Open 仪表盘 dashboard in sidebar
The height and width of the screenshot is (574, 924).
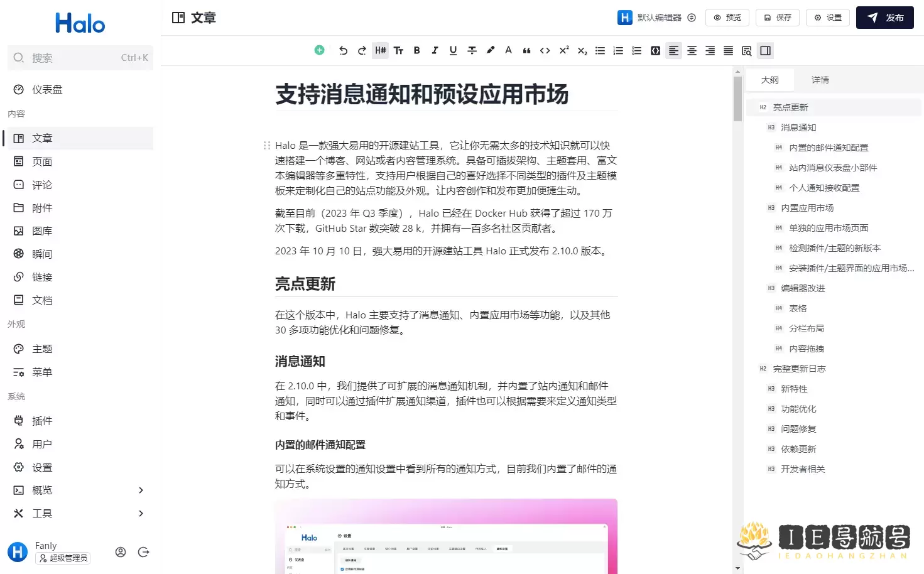coord(79,90)
